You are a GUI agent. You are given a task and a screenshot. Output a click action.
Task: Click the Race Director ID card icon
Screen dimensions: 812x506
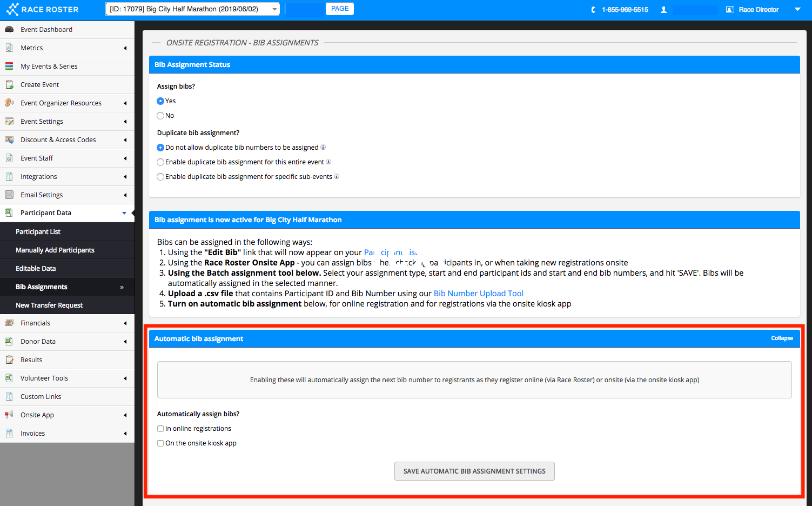(x=730, y=10)
